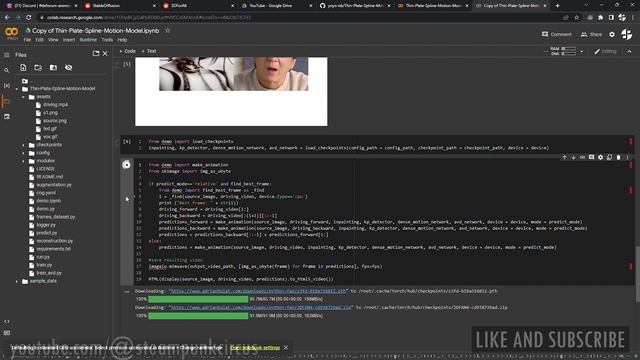Open the terminal icon in sidebar

7,333
